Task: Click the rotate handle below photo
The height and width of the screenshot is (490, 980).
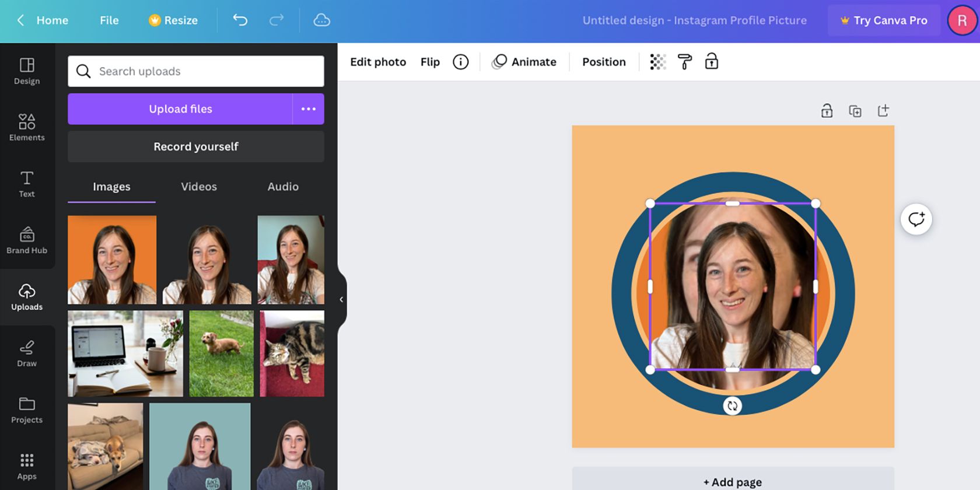Action: tap(732, 405)
